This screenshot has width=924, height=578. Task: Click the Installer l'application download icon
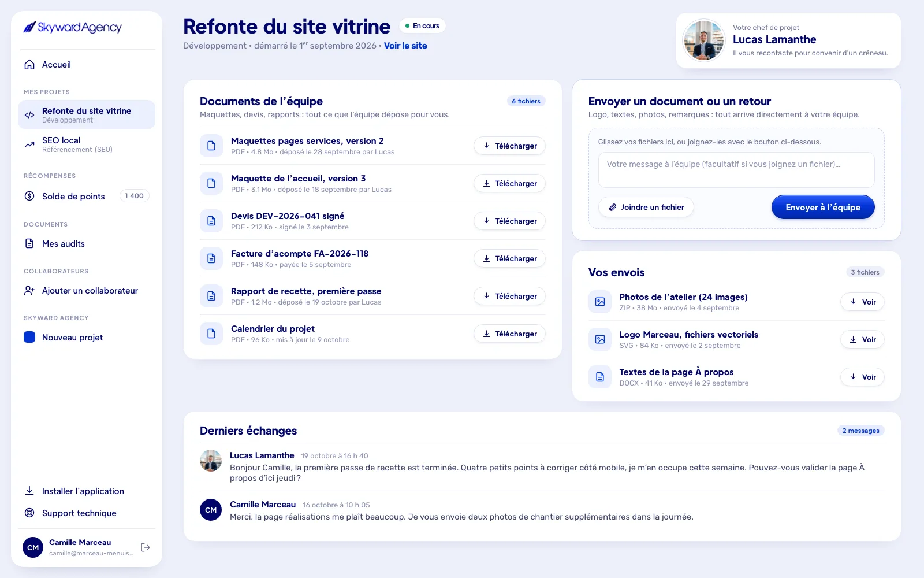pyautogui.click(x=29, y=491)
